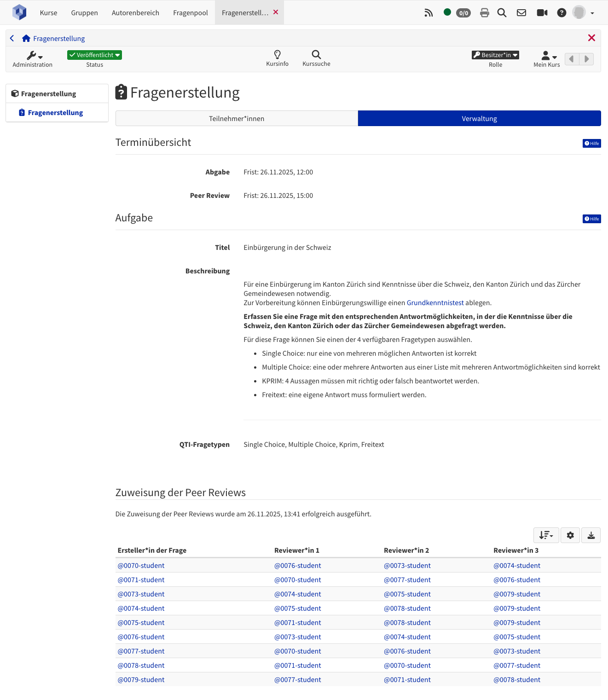Screen dimensions: 608x700
Task: Open the Fragenpool menu item
Action: [190, 13]
